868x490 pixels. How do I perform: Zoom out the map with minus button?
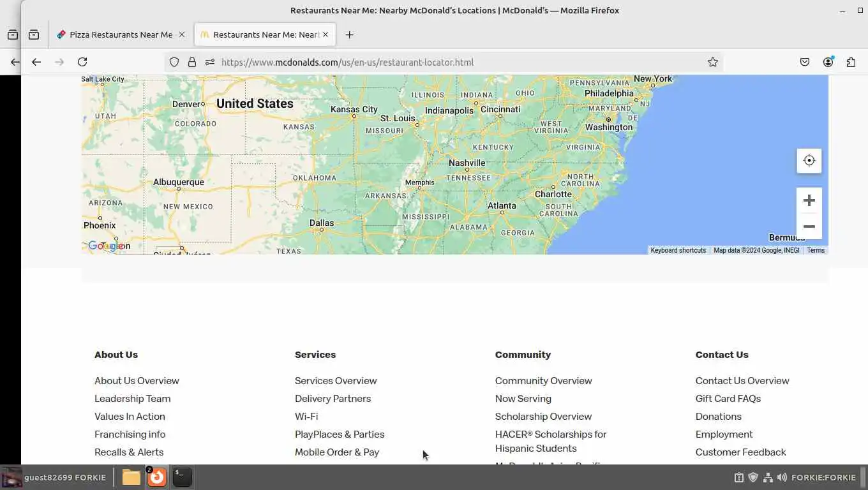coord(809,226)
